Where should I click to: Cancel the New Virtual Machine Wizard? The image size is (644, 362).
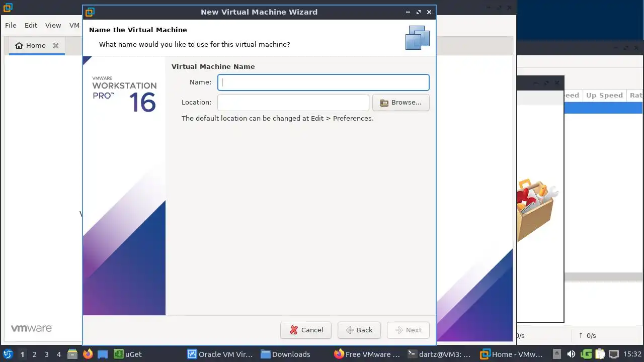point(306,330)
